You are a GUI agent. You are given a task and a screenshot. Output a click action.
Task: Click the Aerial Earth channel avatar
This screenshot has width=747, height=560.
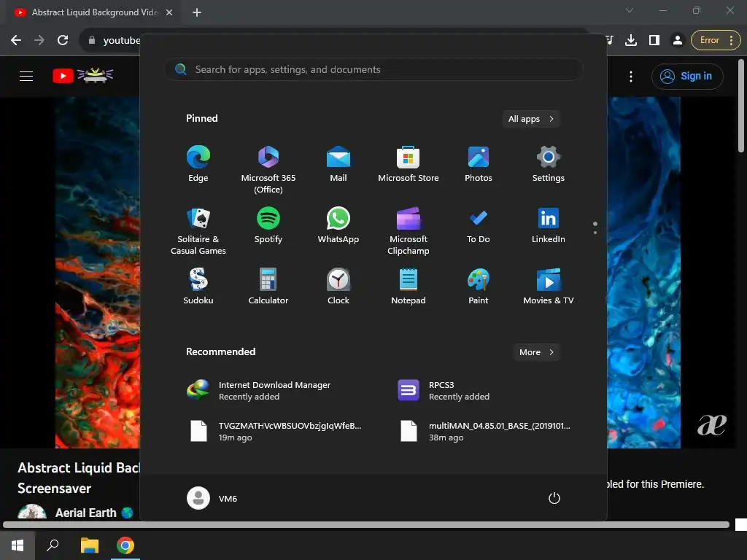(32, 513)
